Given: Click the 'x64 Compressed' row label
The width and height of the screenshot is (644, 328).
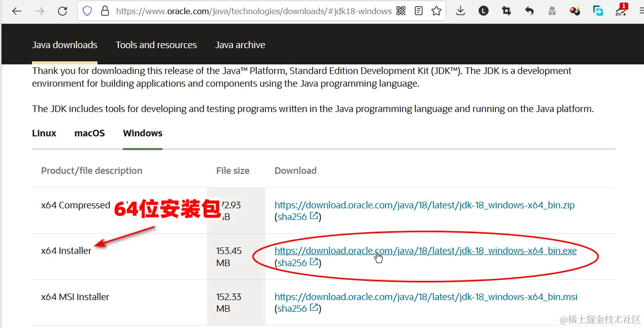Looking at the screenshot, I should [76, 205].
